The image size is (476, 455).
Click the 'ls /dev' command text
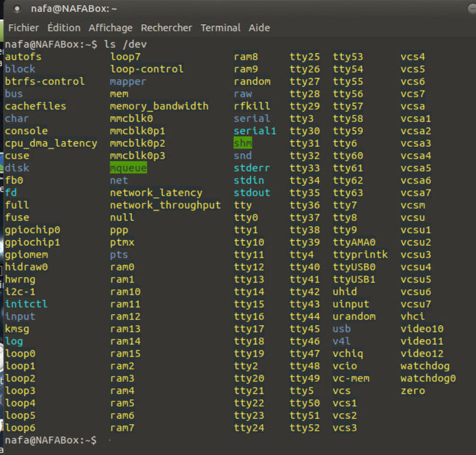click(x=125, y=45)
